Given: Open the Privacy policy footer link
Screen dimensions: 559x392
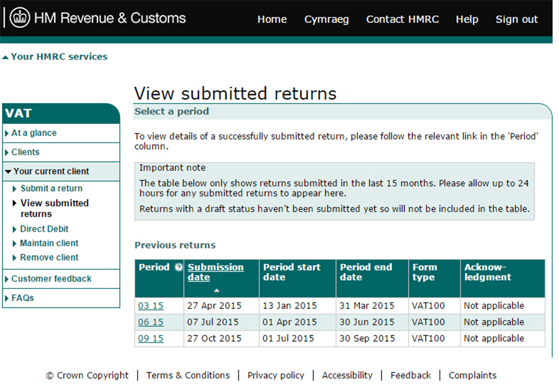Looking at the screenshot, I should tap(276, 375).
